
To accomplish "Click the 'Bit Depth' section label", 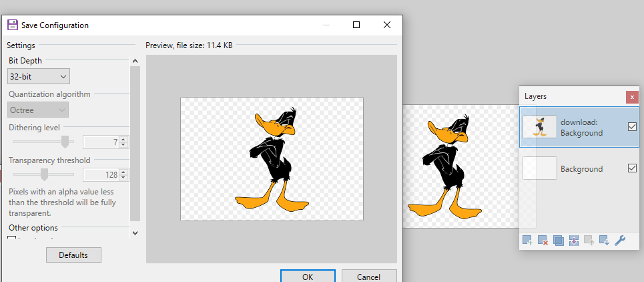I will 25,60.
